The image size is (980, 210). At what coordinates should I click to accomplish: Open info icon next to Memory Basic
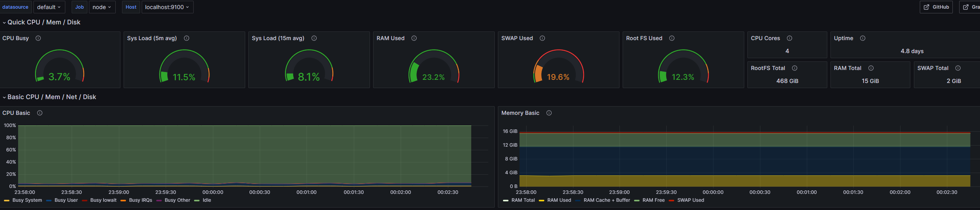click(x=549, y=113)
